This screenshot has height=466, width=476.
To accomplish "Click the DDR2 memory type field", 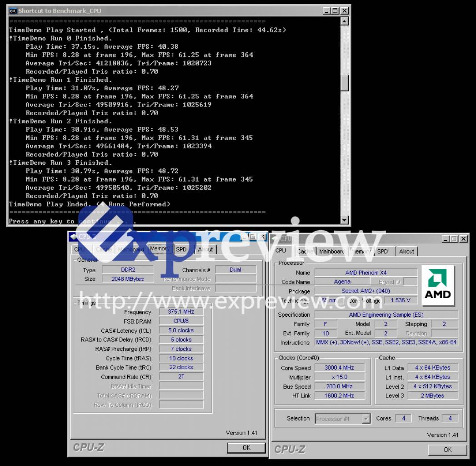I will pyautogui.click(x=128, y=270).
